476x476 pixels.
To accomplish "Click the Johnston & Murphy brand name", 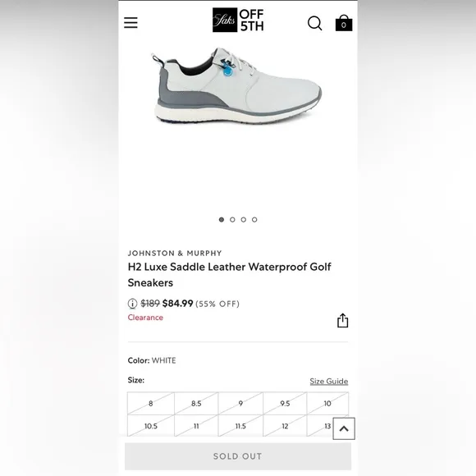I will coord(175,253).
